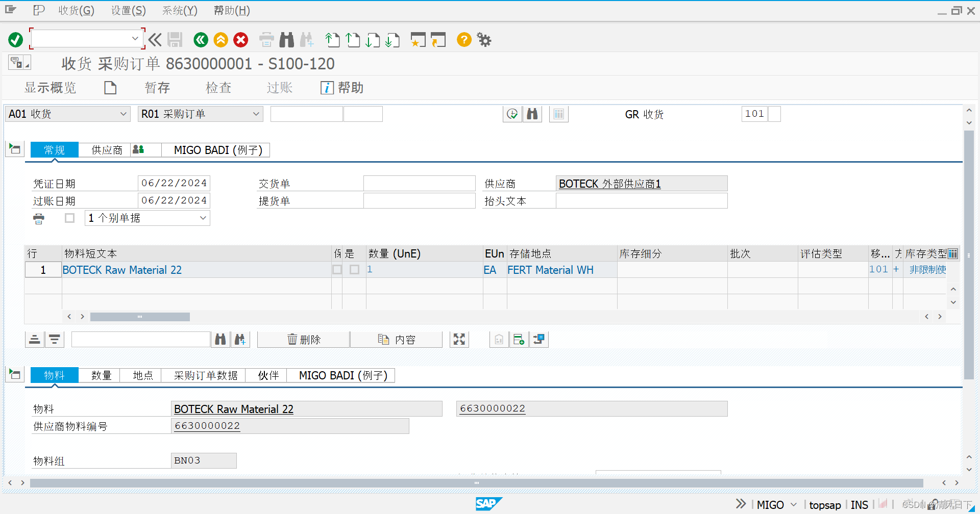Click the 暂存 hold button
Screen dimensions: 980x514
coord(157,88)
